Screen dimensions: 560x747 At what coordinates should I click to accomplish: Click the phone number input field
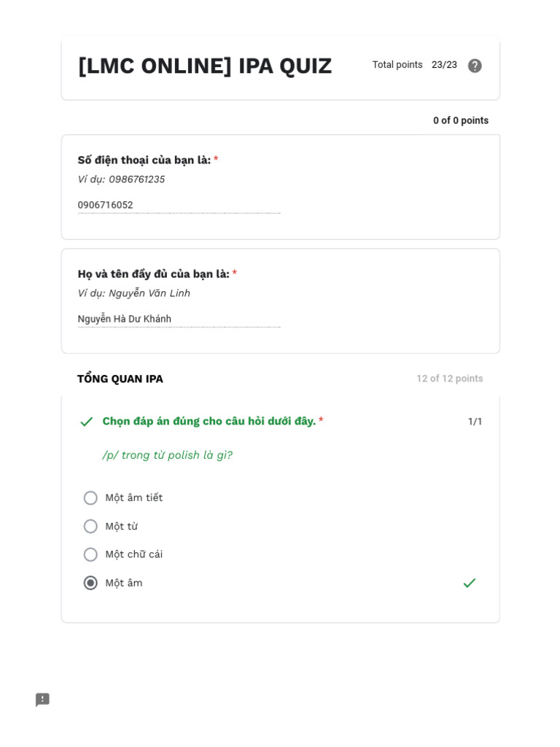point(179,205)
